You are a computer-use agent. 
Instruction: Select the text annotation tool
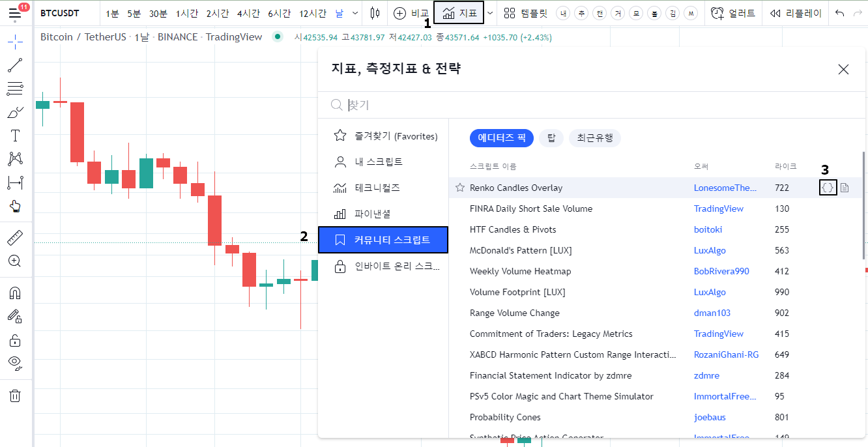(x=15, y=136)
